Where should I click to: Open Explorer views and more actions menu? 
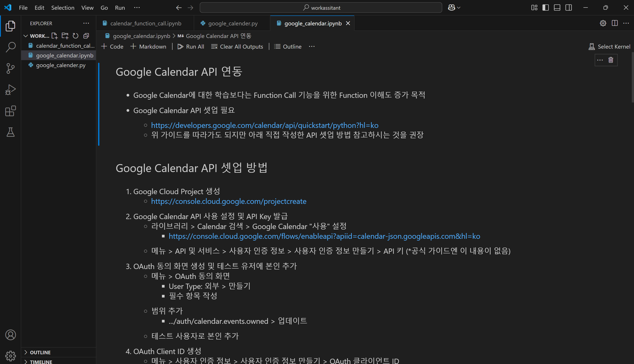86,23
